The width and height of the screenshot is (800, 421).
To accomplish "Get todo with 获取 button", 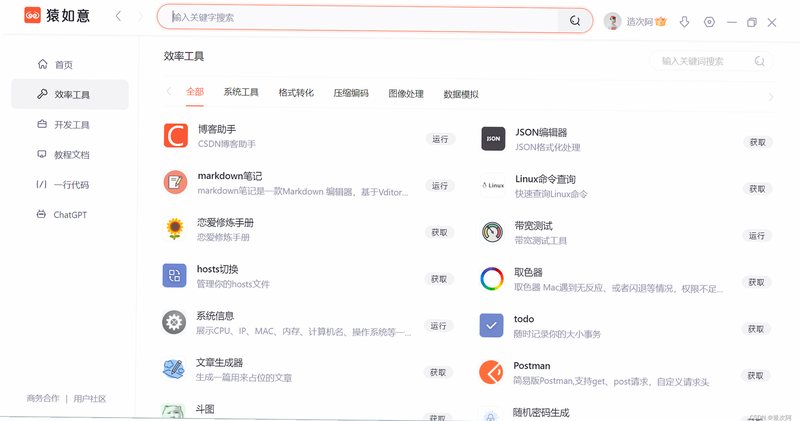I will pyautogui.click(x=756, y=329).
